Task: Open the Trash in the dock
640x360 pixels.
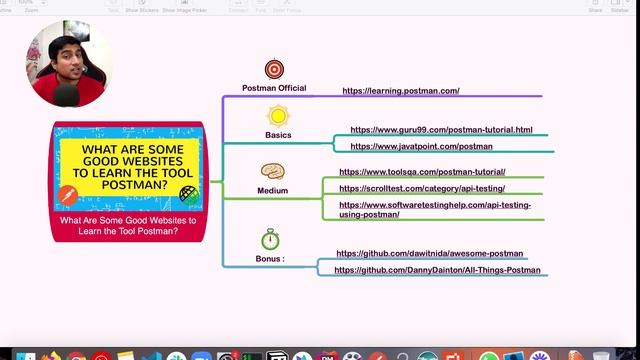Action: coord(601,356)
